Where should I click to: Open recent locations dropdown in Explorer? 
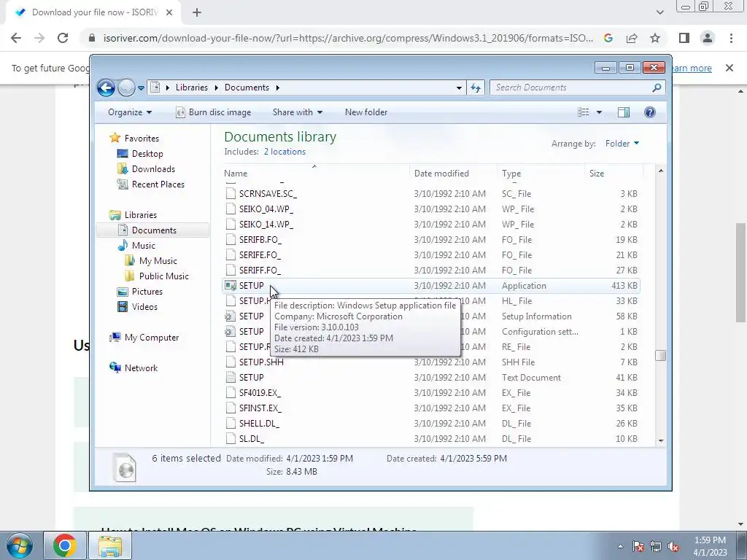coord(141,88)
